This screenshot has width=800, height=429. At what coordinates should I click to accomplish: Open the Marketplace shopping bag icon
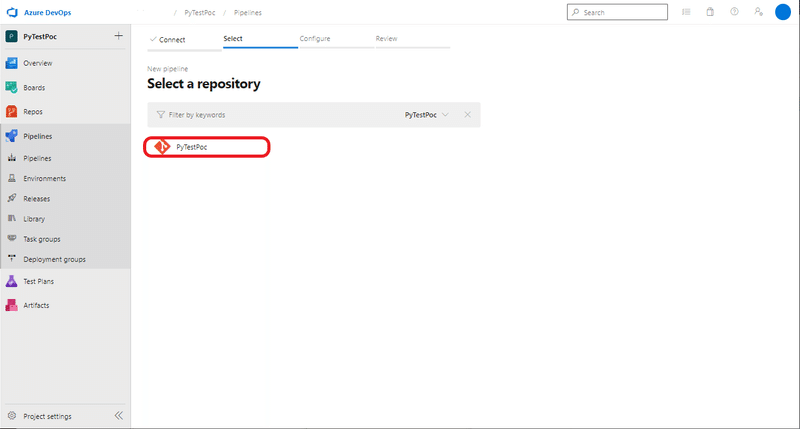coord(710,12)
